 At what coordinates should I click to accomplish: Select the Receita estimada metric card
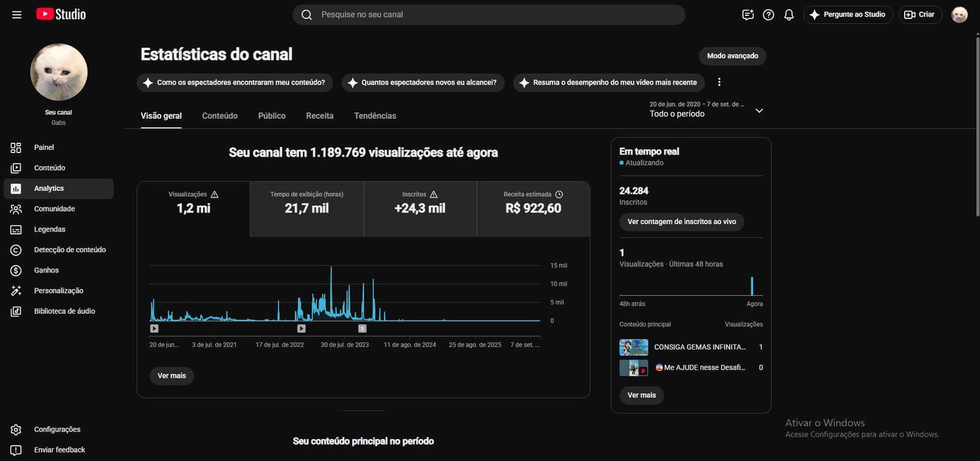(x=533, y=209)
